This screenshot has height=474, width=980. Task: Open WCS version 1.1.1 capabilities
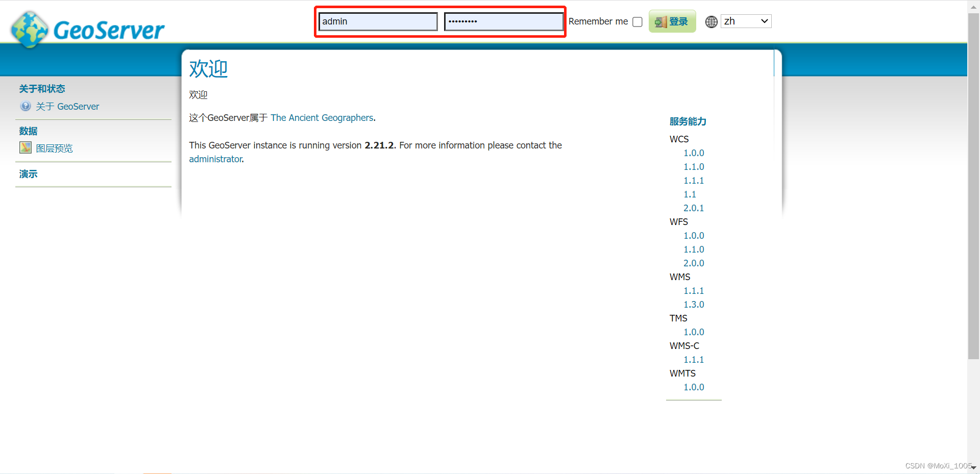(x=694, y=181)
